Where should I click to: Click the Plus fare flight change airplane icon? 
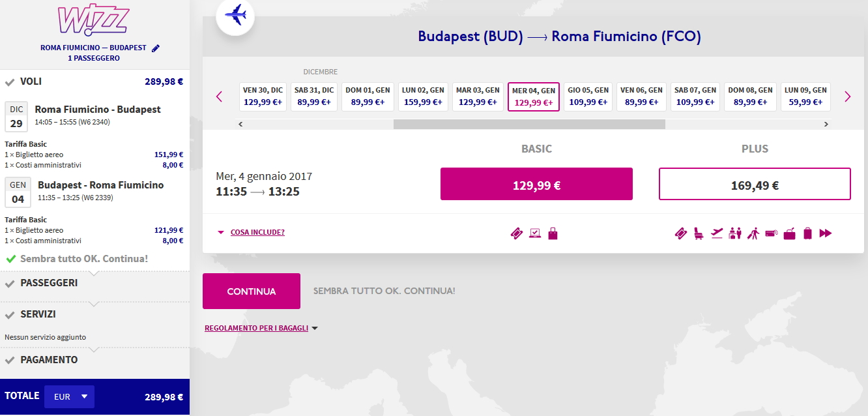click(717, 233)
